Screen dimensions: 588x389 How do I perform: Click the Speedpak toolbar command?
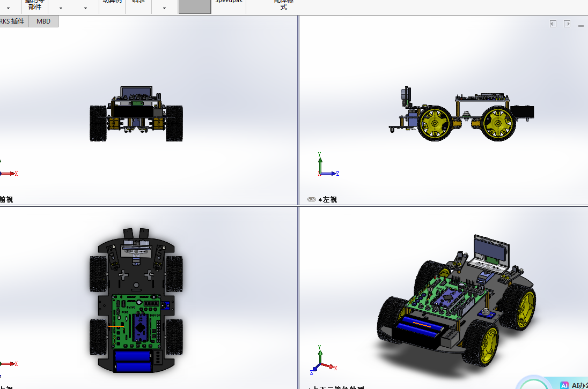[x=229, y=2]
